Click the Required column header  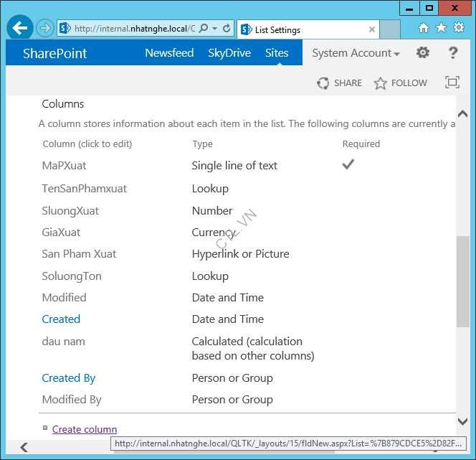point(361,144)
